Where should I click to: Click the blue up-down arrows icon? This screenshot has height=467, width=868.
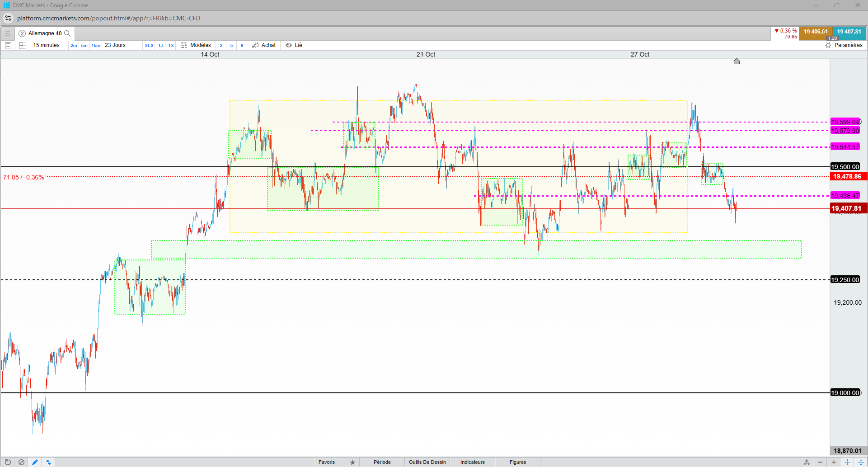48,462
